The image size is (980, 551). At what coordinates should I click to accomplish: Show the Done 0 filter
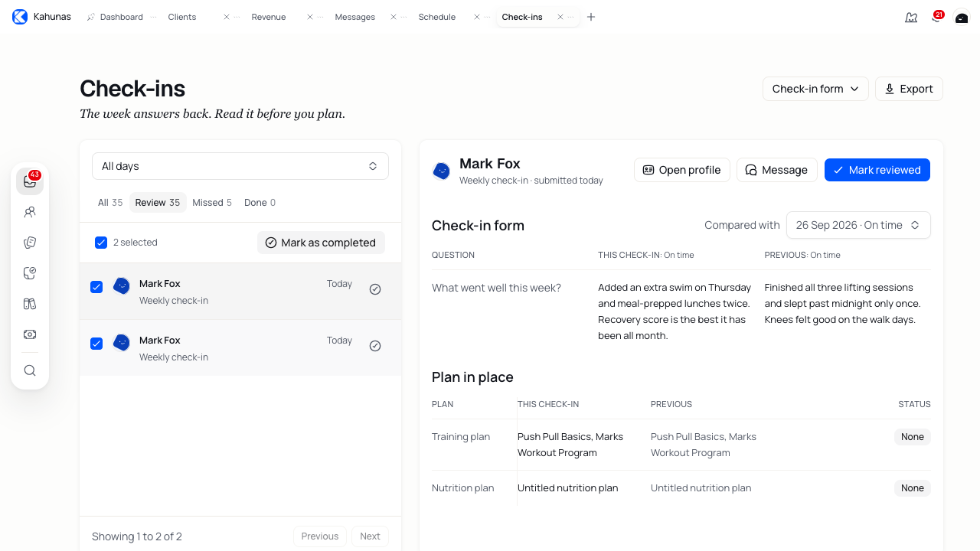click(260, 203)
